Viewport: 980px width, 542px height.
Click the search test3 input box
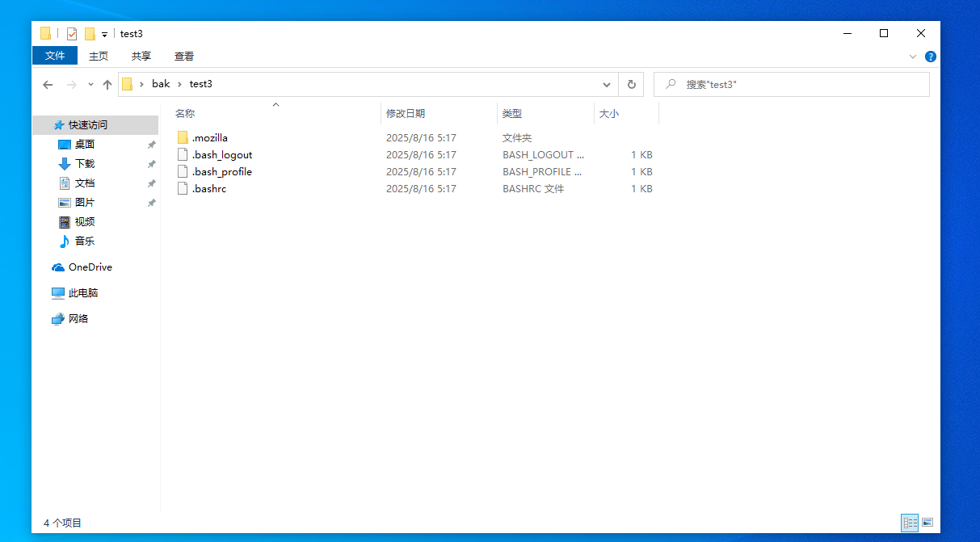point(791,84)
